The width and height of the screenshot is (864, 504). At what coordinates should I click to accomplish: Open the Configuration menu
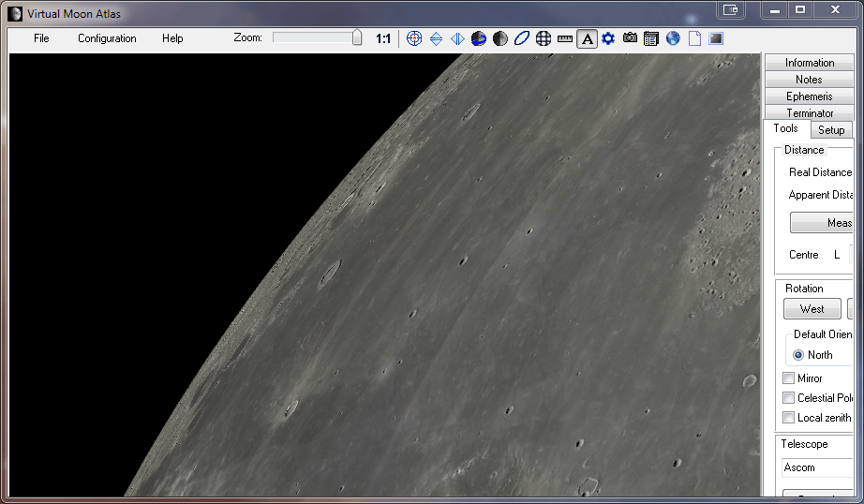pyautogui.click(x=107, y=38)
